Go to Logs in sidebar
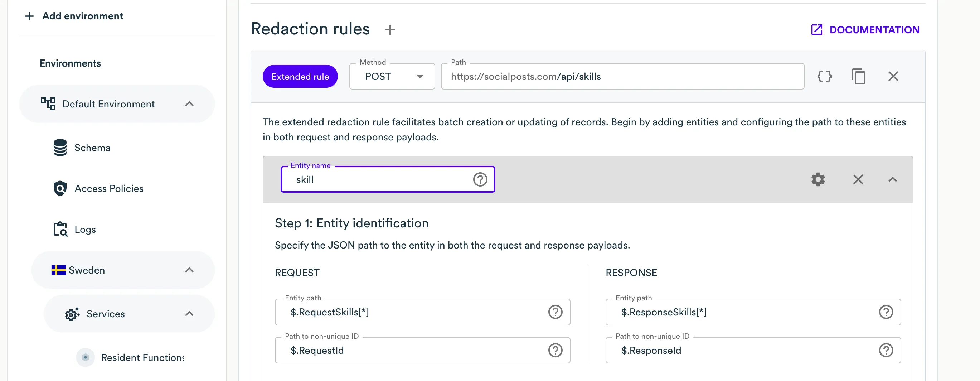 pos(85,230)
